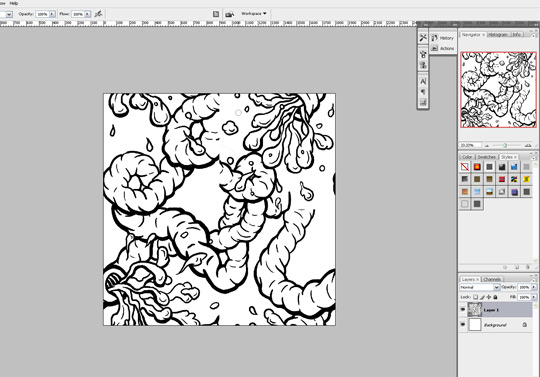This screenshot has height=377, width=540.
Task: Open the Workspace dropdown
Action: (254, 13)
